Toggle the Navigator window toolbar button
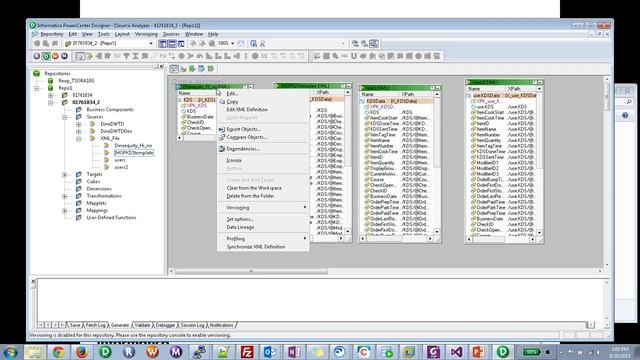This screenshot has height=360, width=640. click(163, 43)
